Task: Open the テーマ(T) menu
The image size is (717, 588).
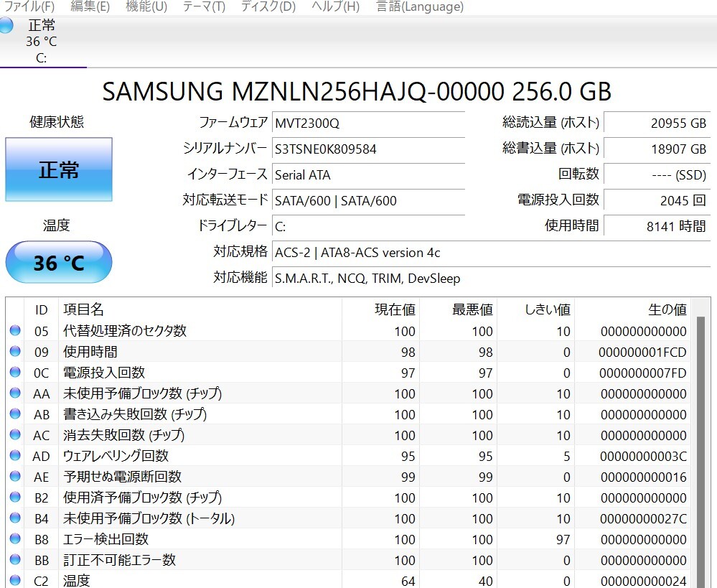Action: click(x=204, y=6)
